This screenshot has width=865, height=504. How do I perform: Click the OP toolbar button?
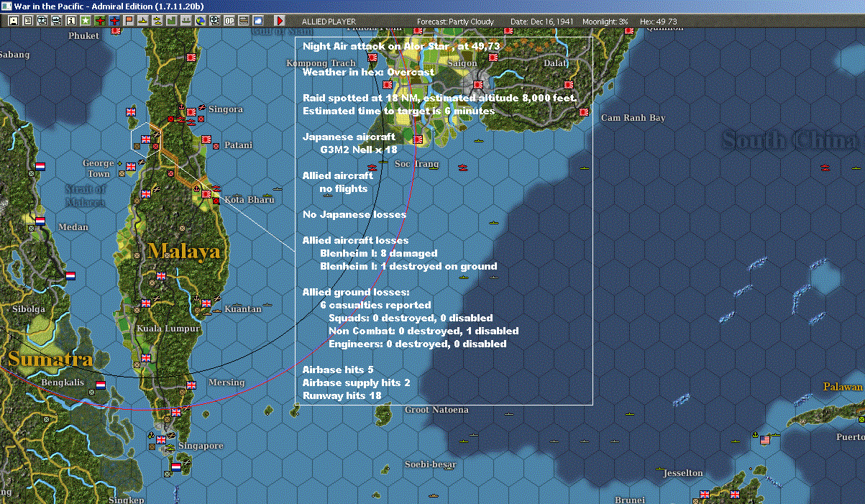coord(229,22)
